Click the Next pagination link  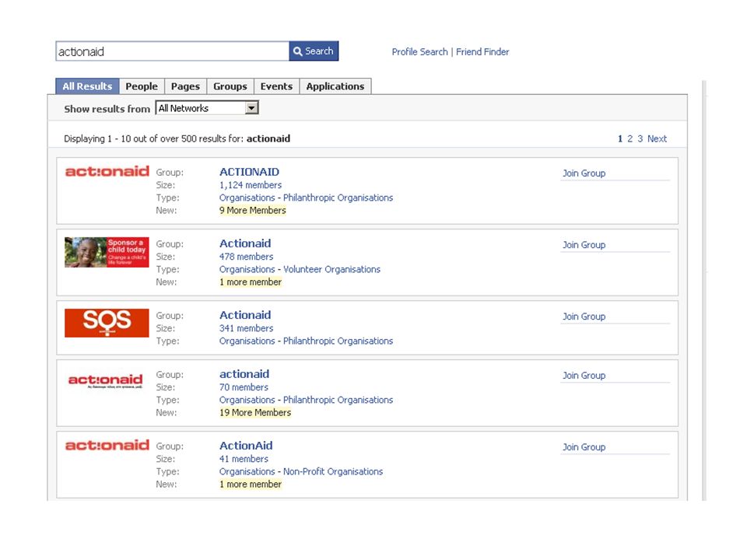(x=657, y=138)
